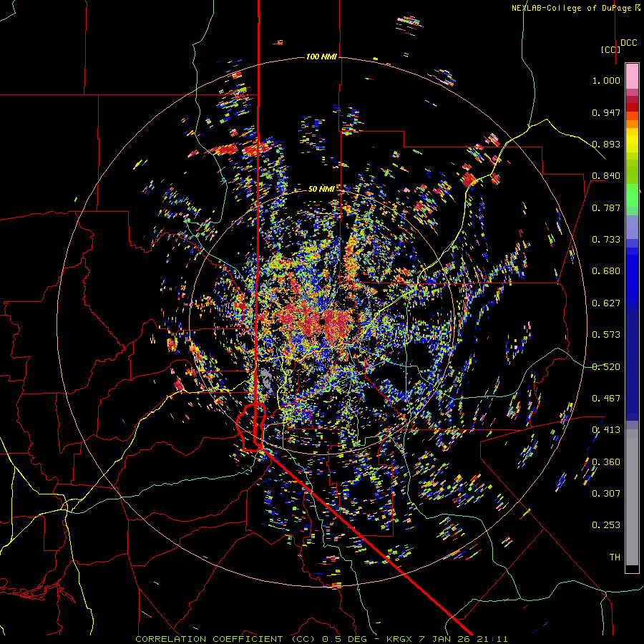The image size is (644, 644).
Task: Select the 0.787 scale value
Action: coord(606,208)
